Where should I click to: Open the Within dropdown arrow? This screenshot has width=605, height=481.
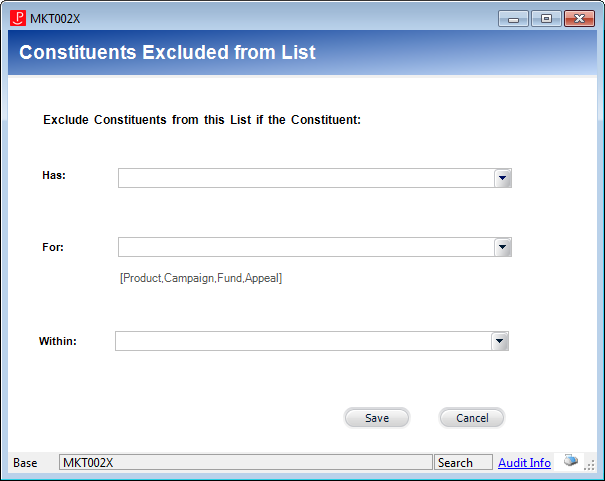click(499, 341)
